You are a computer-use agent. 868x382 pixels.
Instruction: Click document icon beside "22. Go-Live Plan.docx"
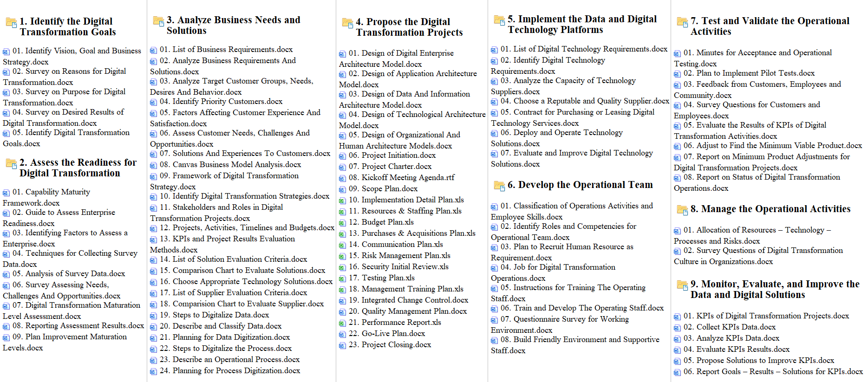pos(342,334)
